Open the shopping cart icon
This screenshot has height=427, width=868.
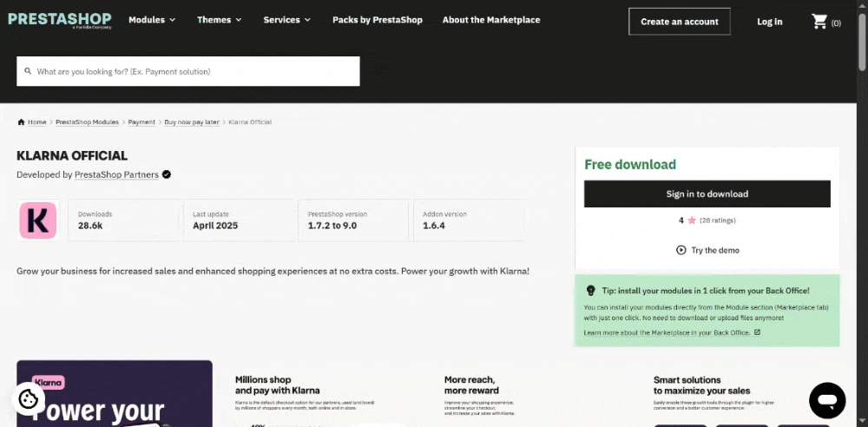coord(819,22)
